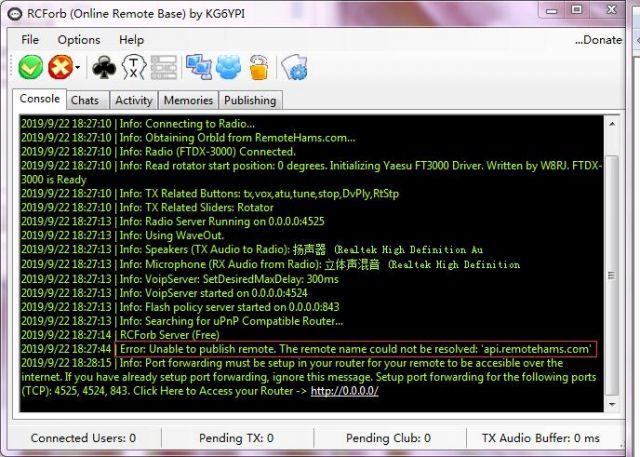Click the 'TX Related Buttons' log line
Viewport: 640px width, 457px height.
(210, 193)
